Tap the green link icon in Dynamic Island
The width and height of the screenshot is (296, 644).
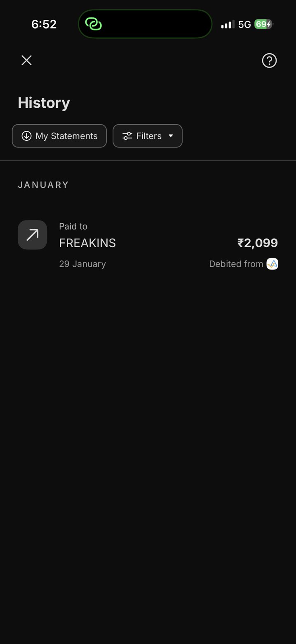[94, 24]
